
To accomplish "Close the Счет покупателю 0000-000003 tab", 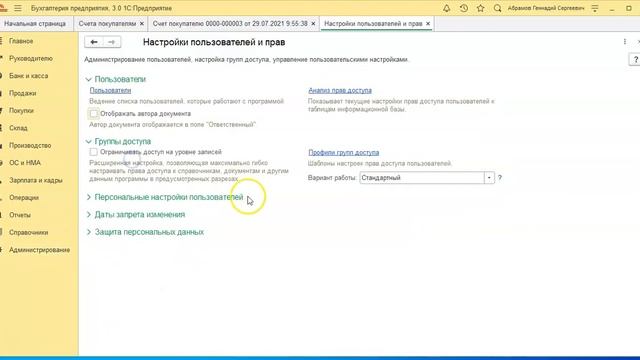I will [x=313, y=24].
